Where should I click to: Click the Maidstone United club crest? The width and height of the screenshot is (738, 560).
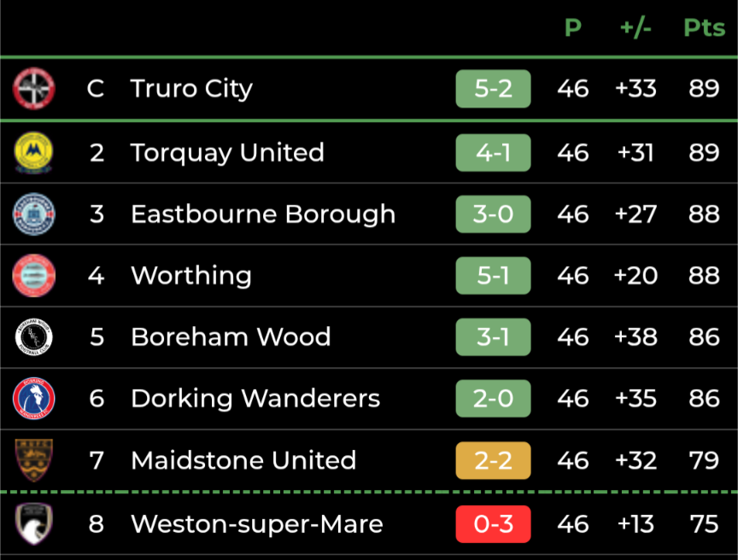[34, 460]
